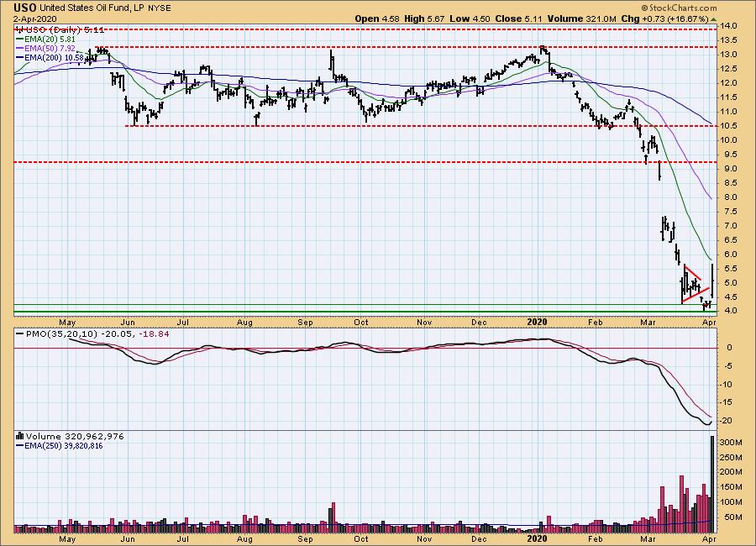Screen dimensions: 756x546
Task: Click the mid-September volume spike bar
Action: point(333,517)
